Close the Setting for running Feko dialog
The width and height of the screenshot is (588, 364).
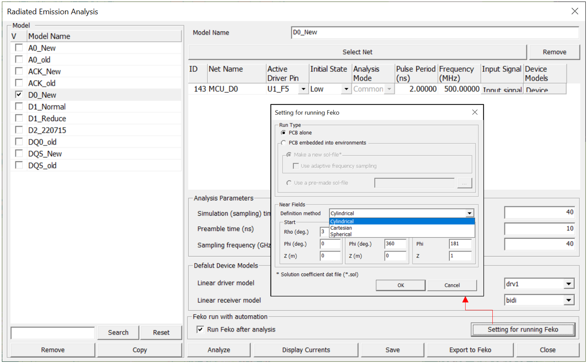474,112
